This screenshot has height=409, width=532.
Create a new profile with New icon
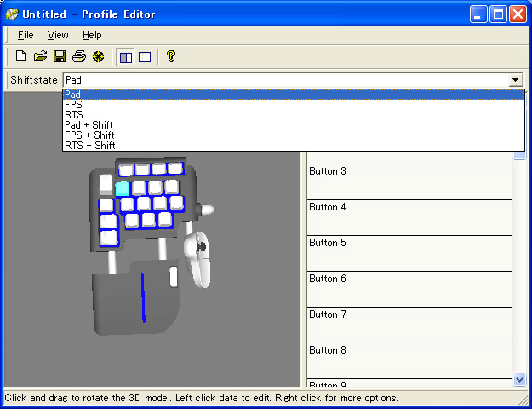(20, 56)
